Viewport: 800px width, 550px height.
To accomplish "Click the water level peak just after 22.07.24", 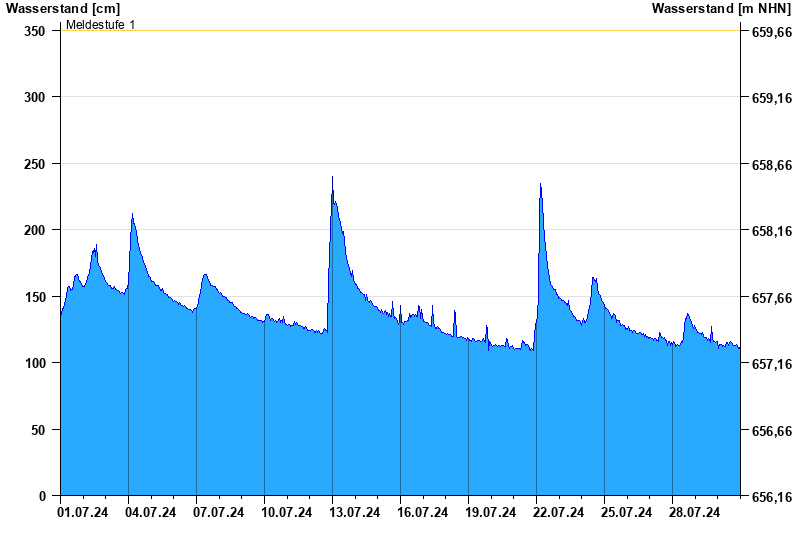I will [540, 184].
